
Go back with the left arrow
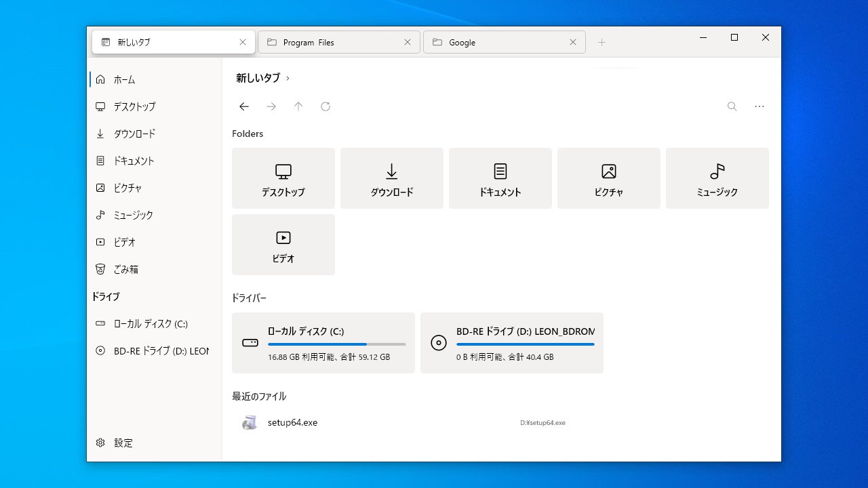244,106
